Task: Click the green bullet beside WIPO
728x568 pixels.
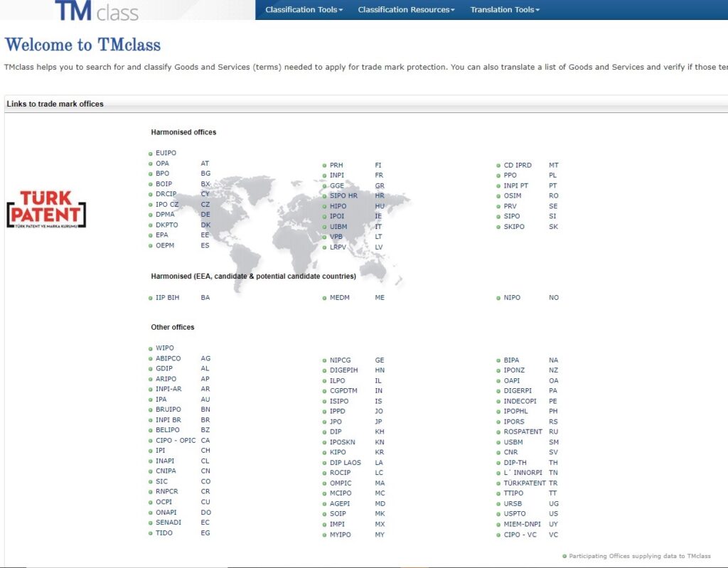Action: (151, 348)
